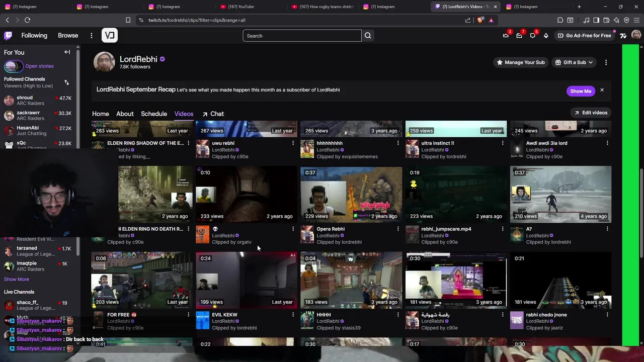
Task: Open options for ultra instinct clip
Action: (502, 143)
